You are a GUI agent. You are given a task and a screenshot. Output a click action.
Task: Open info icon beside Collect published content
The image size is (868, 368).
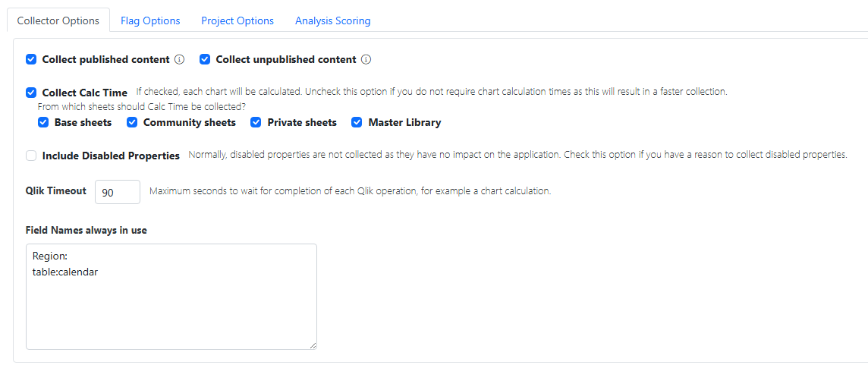pyautogui.click(x=180, y=59)
